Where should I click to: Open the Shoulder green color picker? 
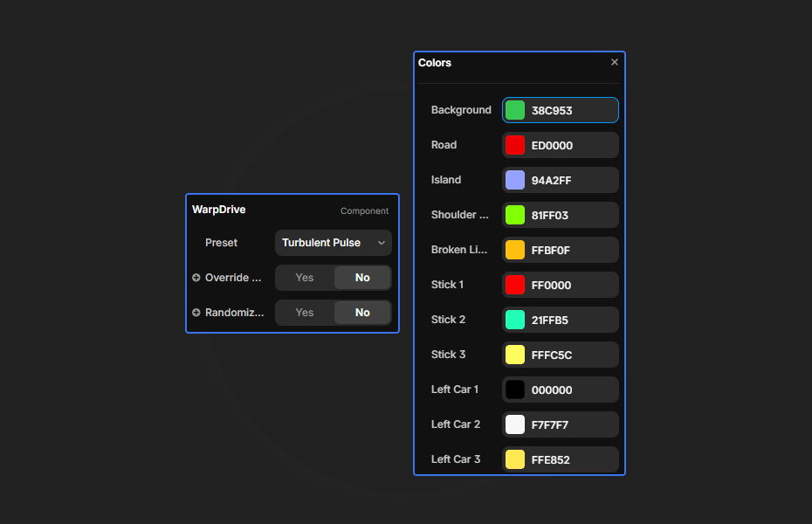point(515,215)
